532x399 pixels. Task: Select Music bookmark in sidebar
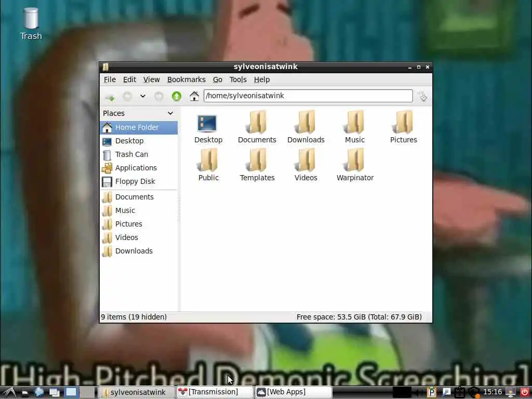coord(139,211)
